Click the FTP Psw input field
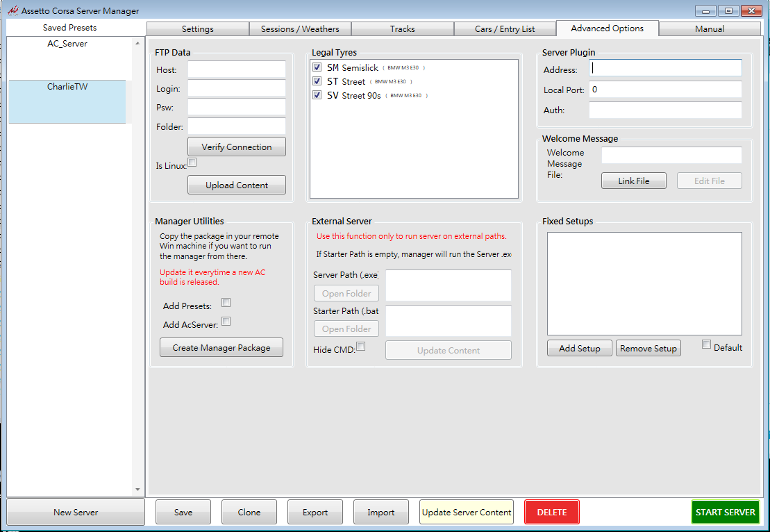The height and width of the screenshot is (532, 770). click(237, 107)
